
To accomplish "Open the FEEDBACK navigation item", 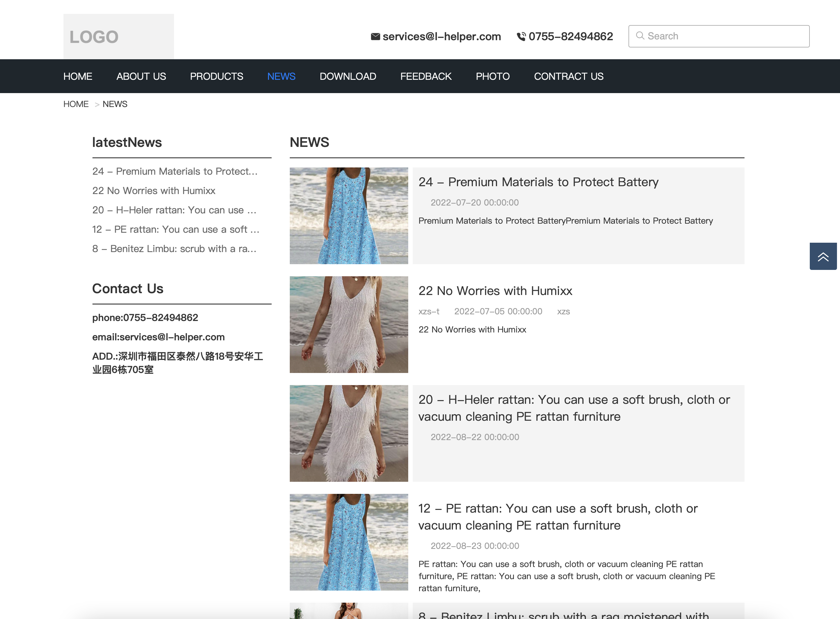I will click(426, 76).
